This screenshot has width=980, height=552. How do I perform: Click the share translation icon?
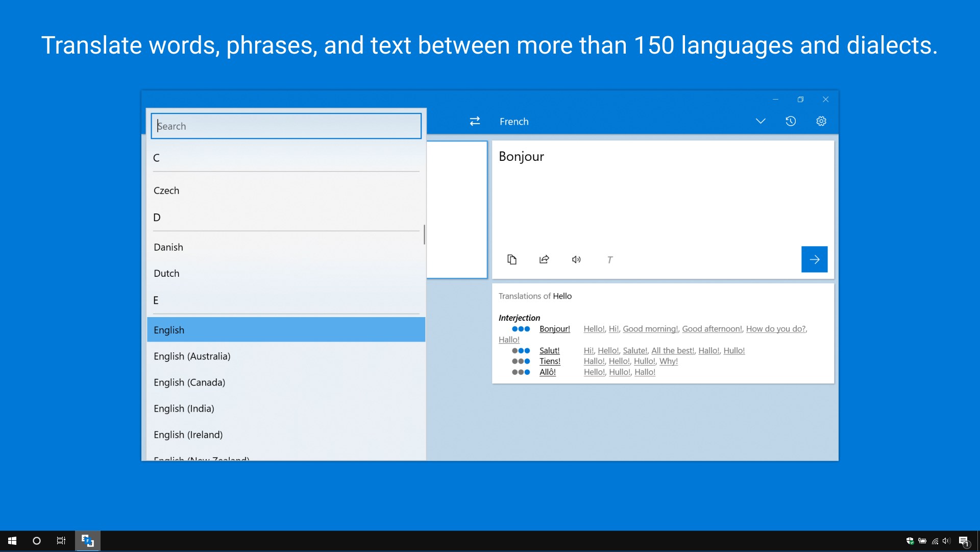coord(544,259)
